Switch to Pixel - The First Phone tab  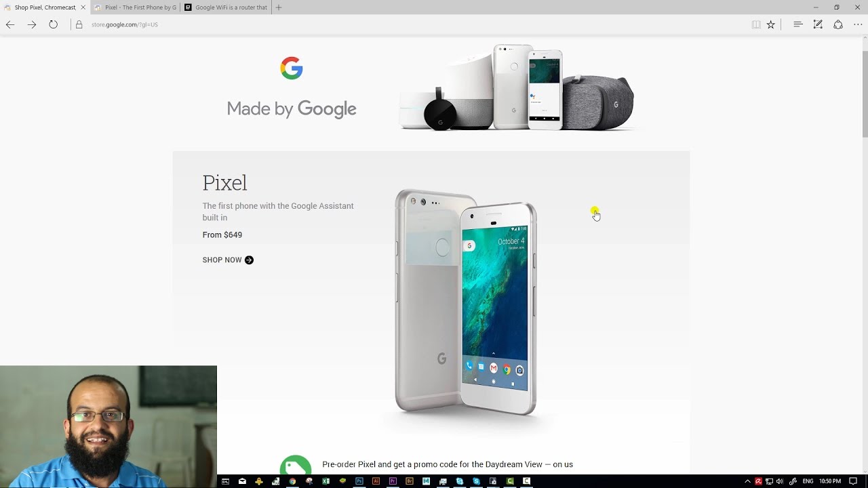134,7
